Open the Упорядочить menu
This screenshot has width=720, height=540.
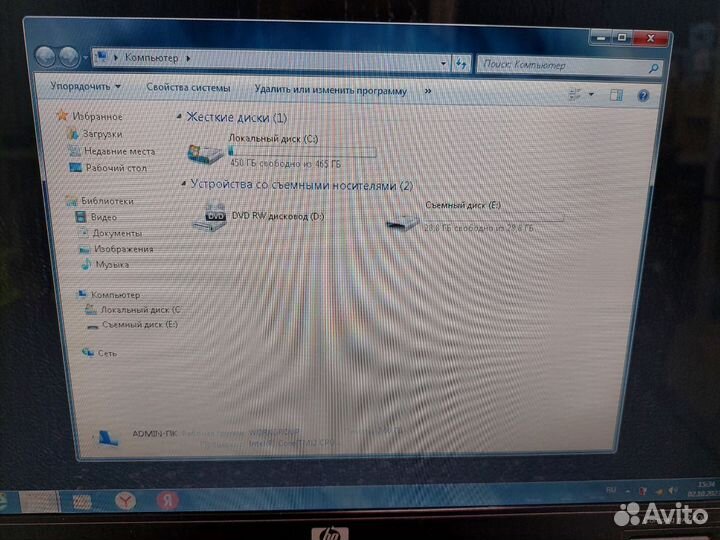85,86
